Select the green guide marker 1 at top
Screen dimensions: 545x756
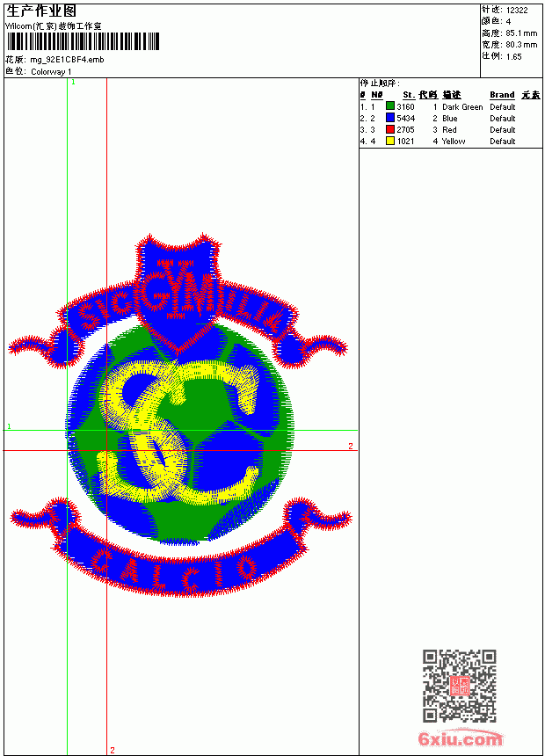(x=73, y=83)
